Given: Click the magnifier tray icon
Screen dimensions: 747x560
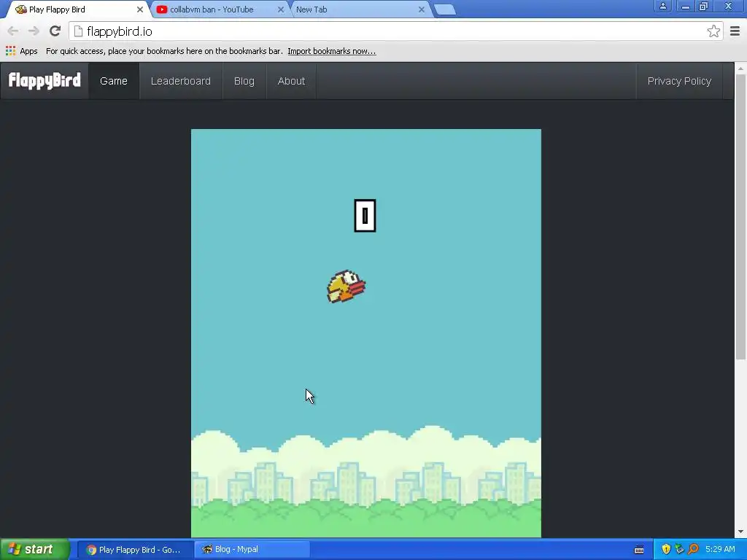Looking at the screenshot, I should point(693,550).
